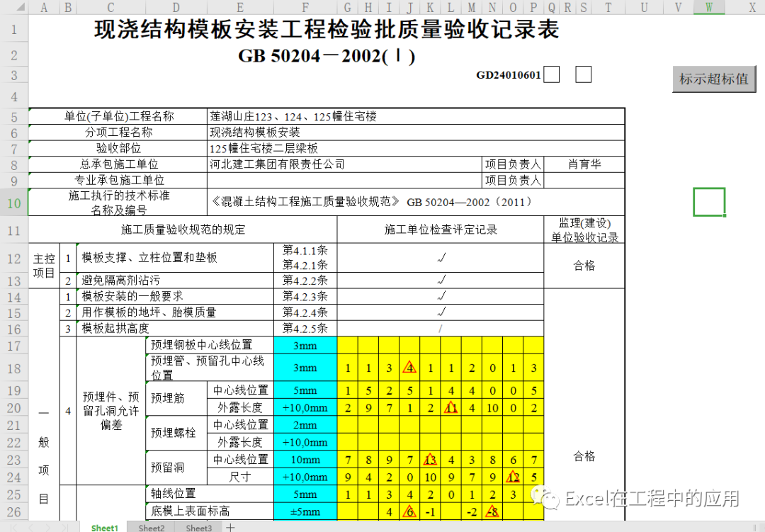This screenshot has width=765, height=532.
Task: Select the cell 底模上表面标高
Action: (210, 511)
